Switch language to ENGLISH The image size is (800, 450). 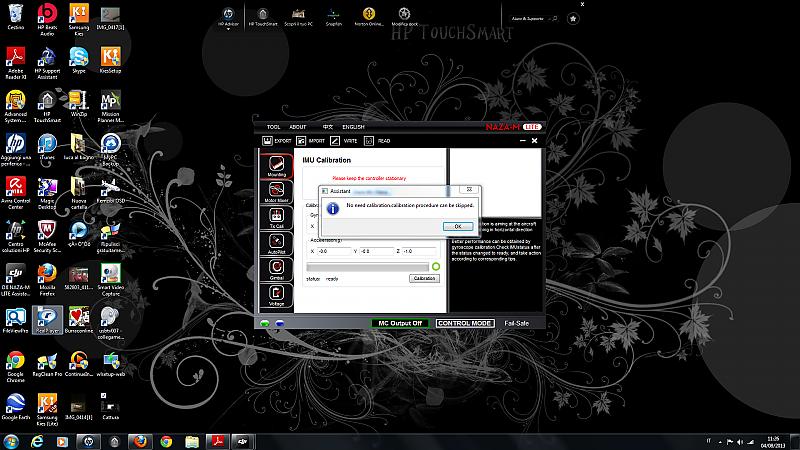353,127
